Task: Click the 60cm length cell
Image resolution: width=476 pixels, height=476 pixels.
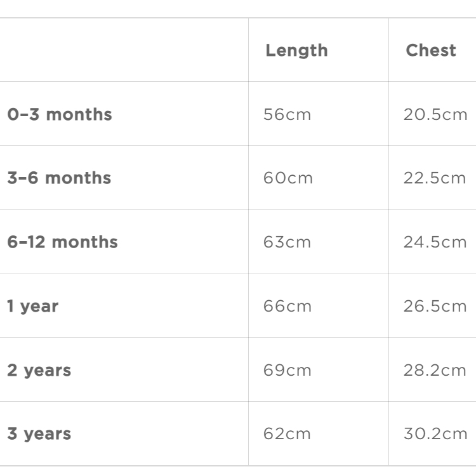Action: (288, 178)
